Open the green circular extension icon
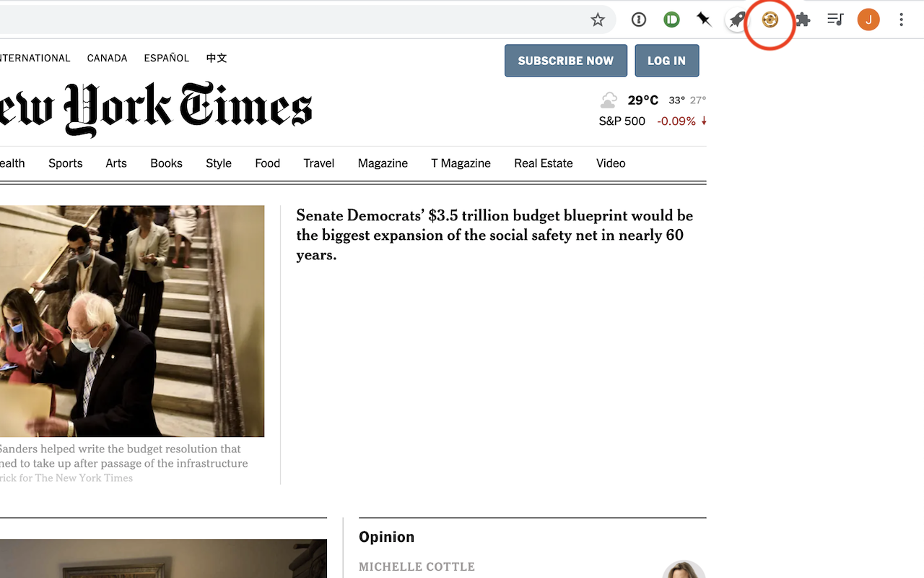The width and height of the screenshot is (924, 578). point(672,20)
